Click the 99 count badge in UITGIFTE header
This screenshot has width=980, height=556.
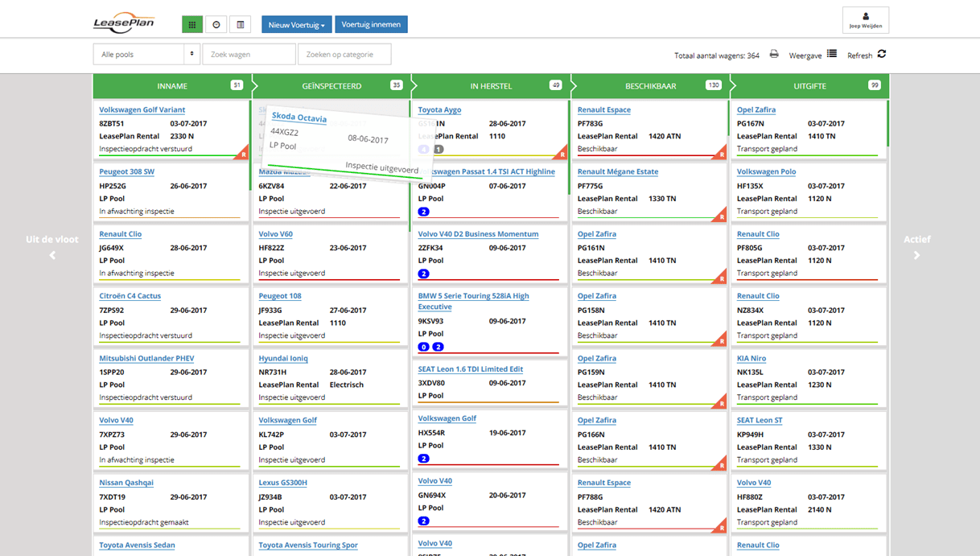(x=874, y=85)
